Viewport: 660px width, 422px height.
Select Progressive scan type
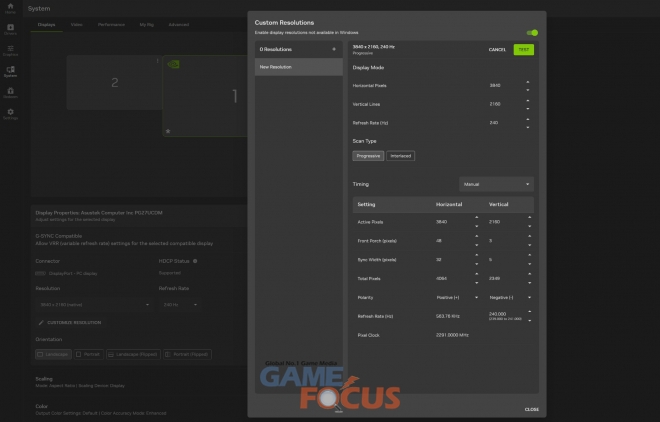point(368,156)
